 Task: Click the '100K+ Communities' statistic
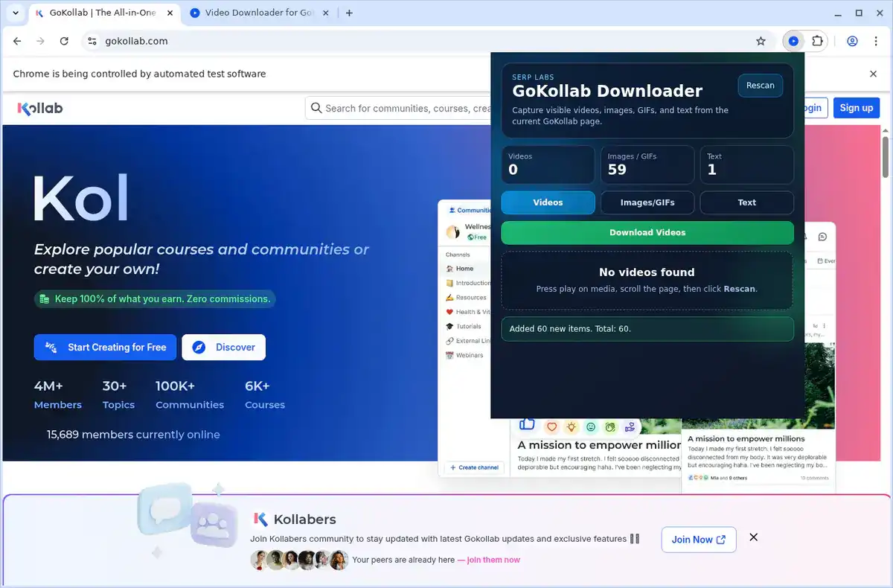pyautogui.click(x=190, y=395)
